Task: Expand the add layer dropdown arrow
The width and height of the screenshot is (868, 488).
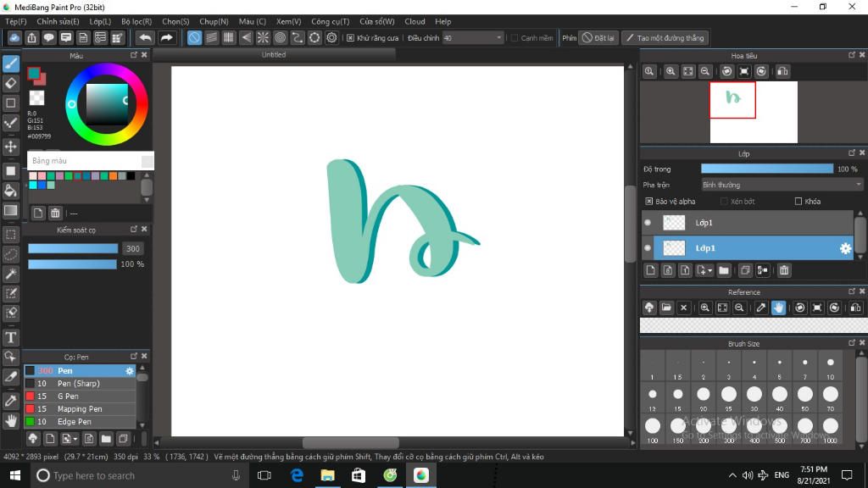Action: tap(710, 270)
